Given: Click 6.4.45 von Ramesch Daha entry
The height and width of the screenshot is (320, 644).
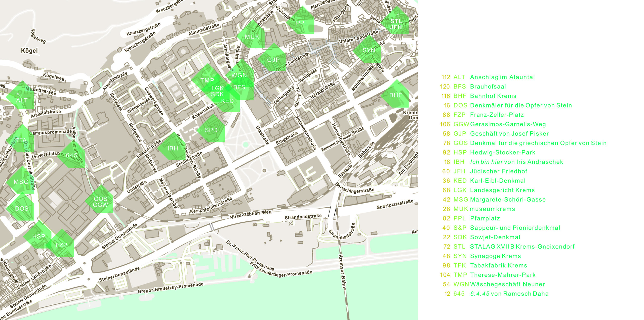Looking at the screenshot, I should coord(509,294).
